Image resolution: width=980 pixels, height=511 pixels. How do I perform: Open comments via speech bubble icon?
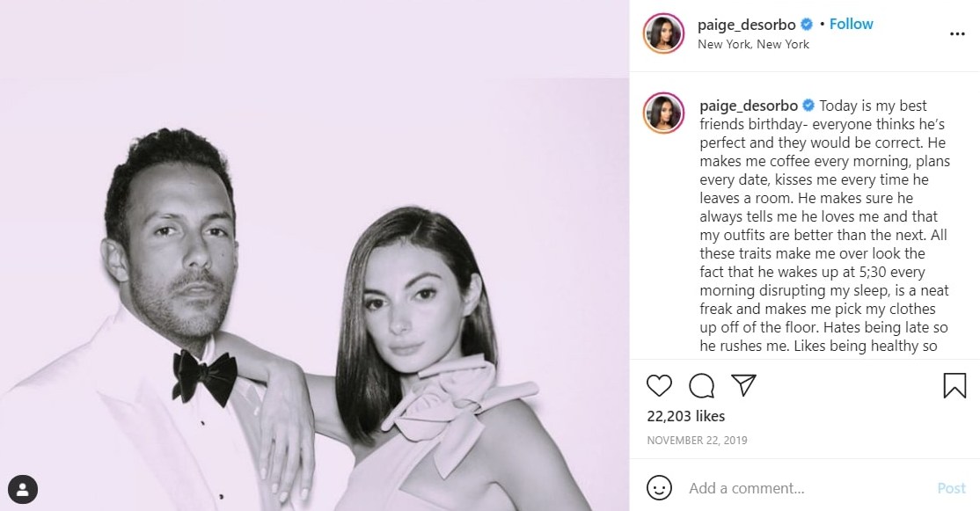(701, 385)
